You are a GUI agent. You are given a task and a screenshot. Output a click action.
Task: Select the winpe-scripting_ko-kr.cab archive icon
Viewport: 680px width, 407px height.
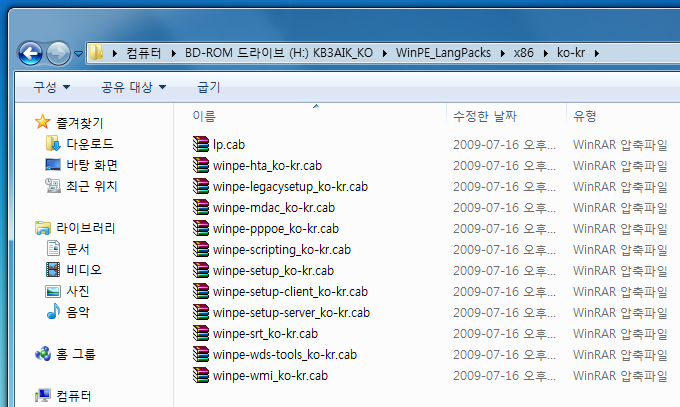pyautogui.click(x=201, y=249)
